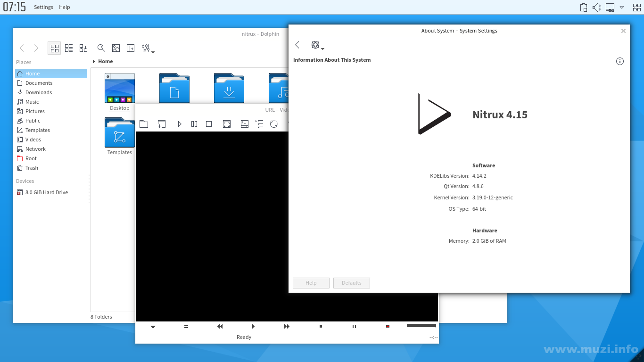Click the info icon in About System
The width and height of the screenshot is (644, 362).
click(x=620, y=61)
